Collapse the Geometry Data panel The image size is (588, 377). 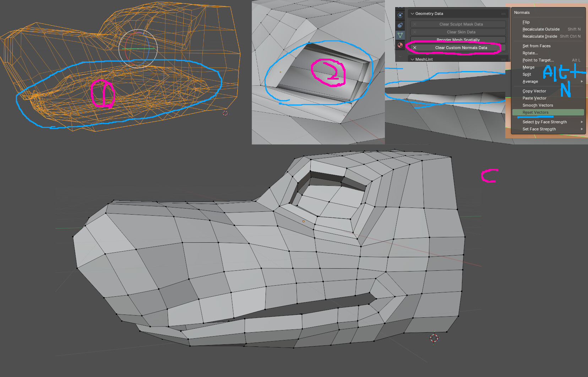pos(412,14)
